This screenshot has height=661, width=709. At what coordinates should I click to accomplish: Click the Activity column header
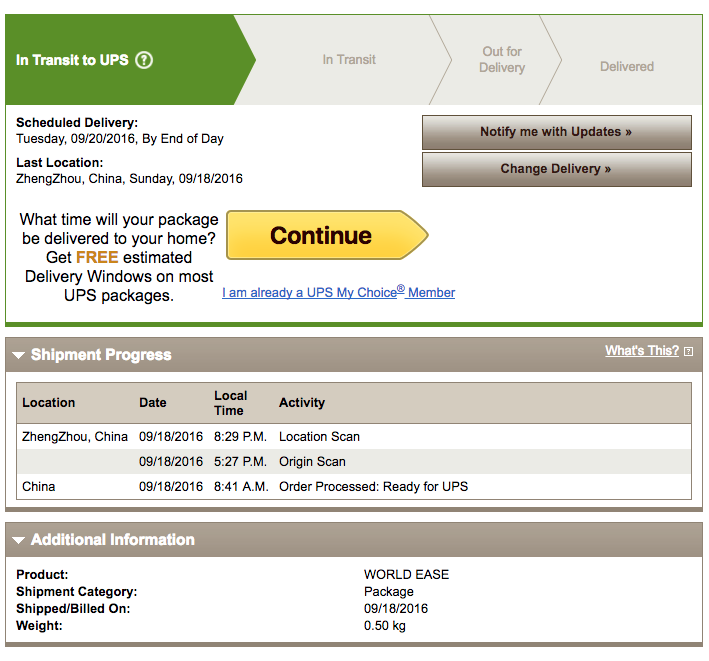[x=302, y=402]
